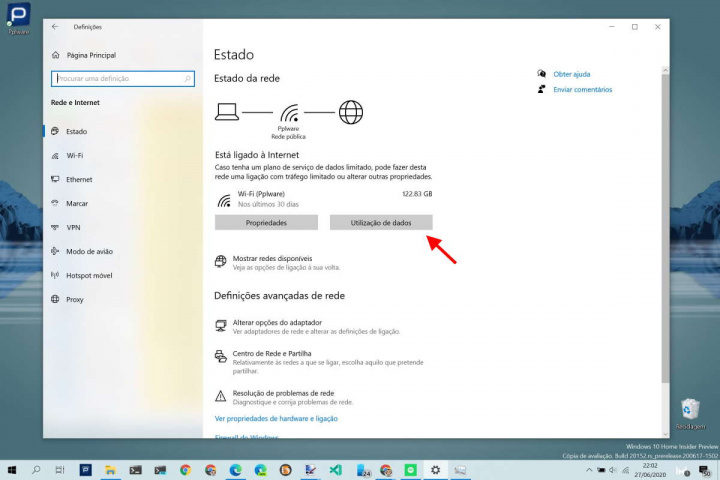Open Mostrar redes disponíveis
The height and width of the screenshot is (480, 720).
(x=272, y=258)
